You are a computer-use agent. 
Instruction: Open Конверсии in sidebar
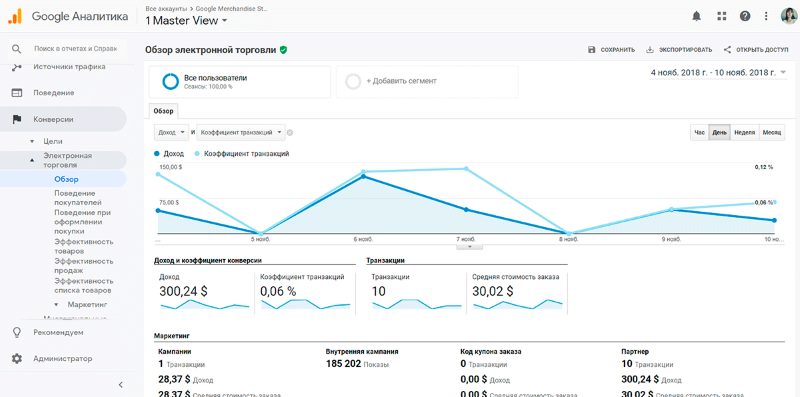[53, 119]
